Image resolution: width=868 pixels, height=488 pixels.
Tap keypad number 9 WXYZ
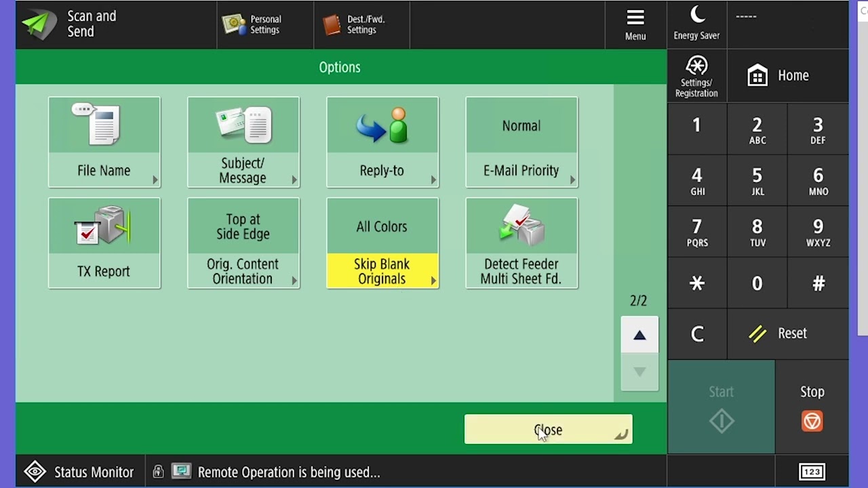(x=818, y=232)
